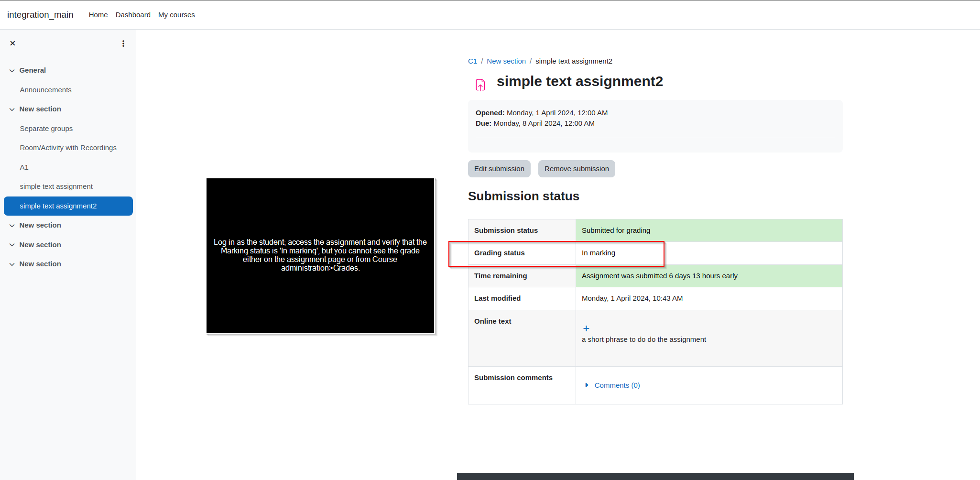Expand the last New section chevron

click(12, 264)
